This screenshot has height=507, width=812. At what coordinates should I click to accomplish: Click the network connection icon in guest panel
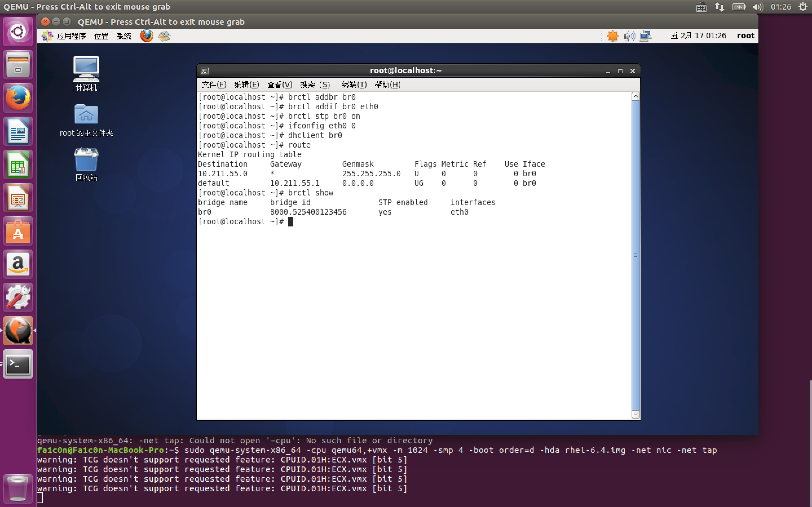(645, 35)
